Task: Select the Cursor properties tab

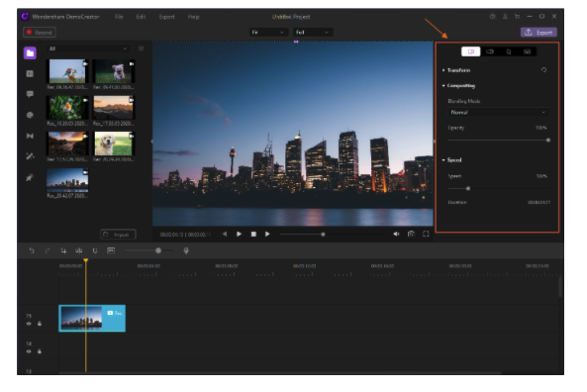Action: point(509,51)
